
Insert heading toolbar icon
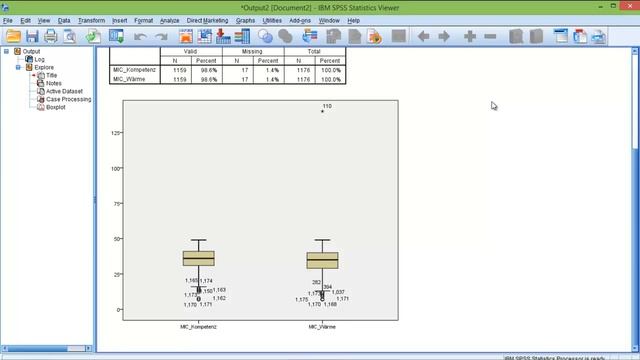pos(561,36)
